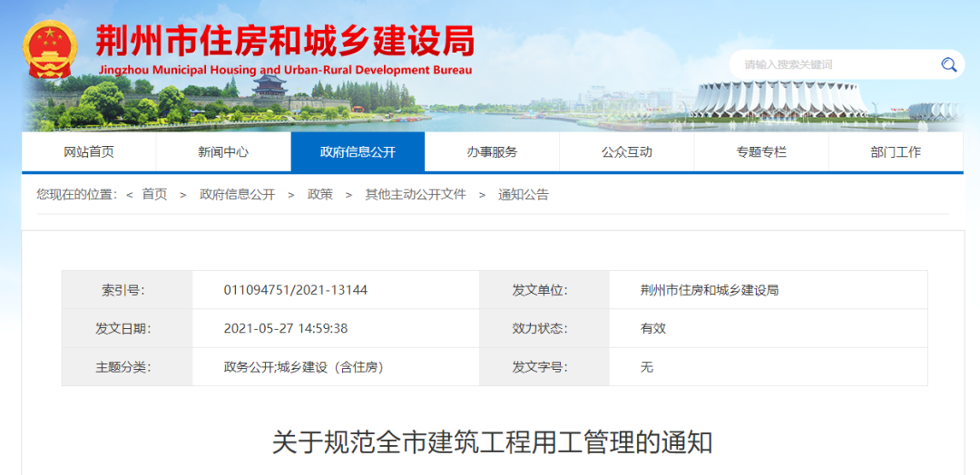
Task: Click the red 荆州市住房和城乡建设局 site title
Action: pyautogui.click(x=285, y=42)
